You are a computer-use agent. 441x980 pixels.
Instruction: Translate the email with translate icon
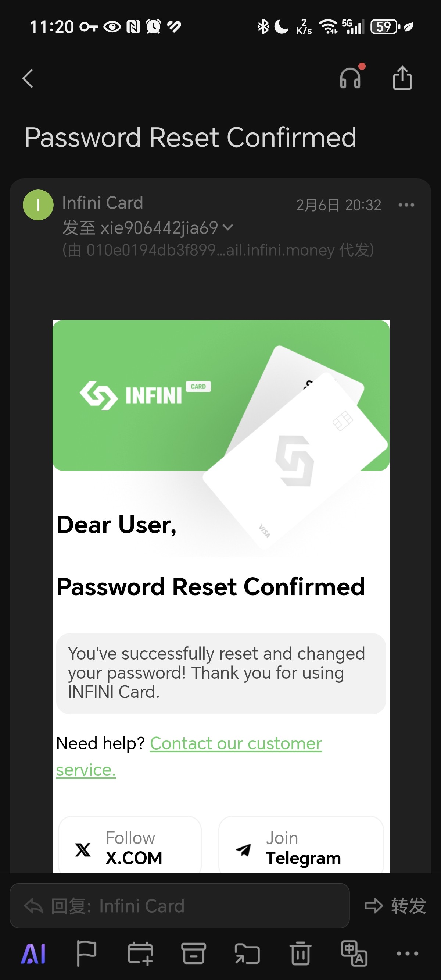354,954
